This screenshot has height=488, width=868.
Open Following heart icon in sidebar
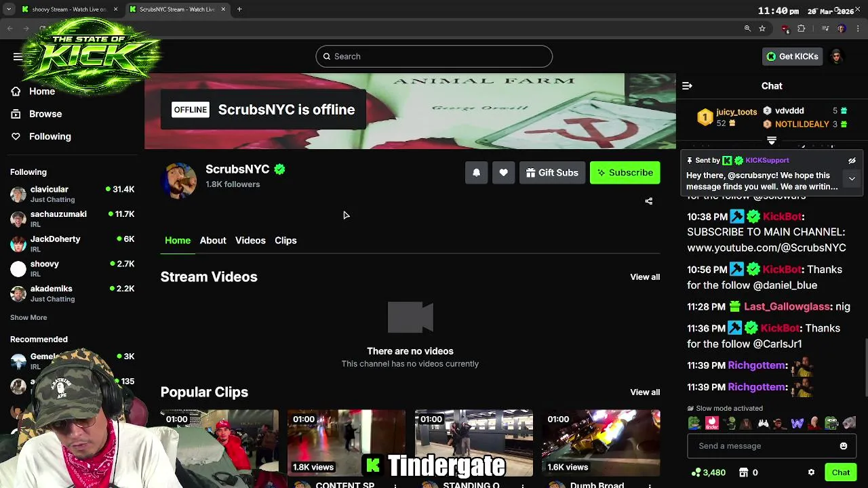click(16, 136)
